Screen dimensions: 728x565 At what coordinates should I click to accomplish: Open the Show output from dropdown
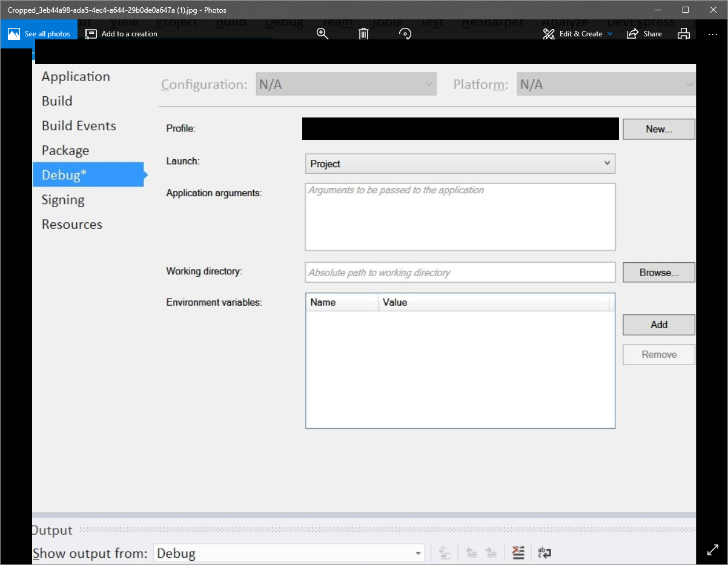click(x=417, y=553)
